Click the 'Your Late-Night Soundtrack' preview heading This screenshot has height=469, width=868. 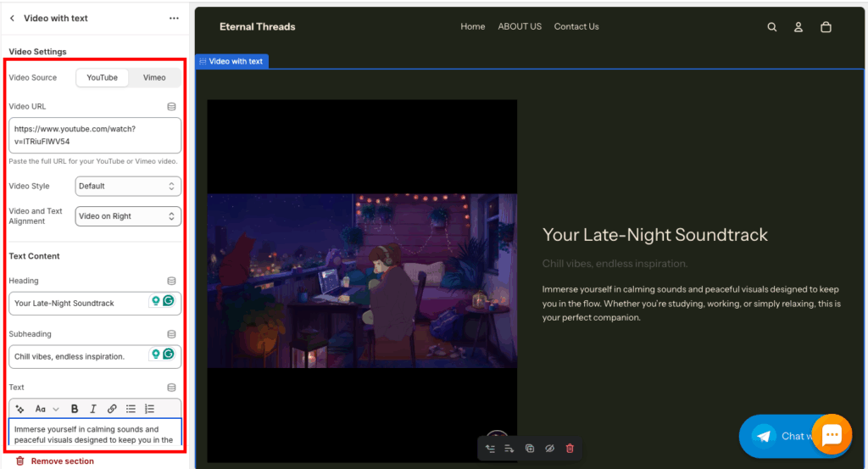coord(655,235)
